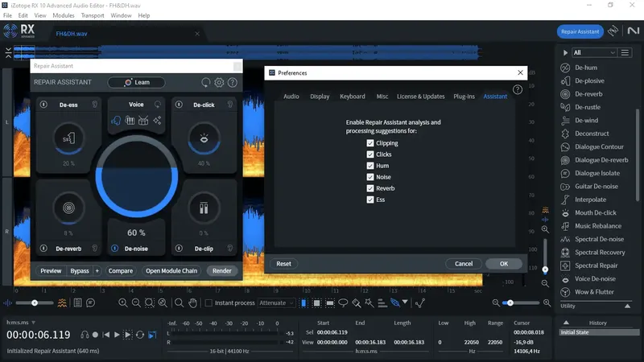The width and height of the screenshot is (644, 362).
Task: Select the Grab hand tool
Action: [192, 303]
